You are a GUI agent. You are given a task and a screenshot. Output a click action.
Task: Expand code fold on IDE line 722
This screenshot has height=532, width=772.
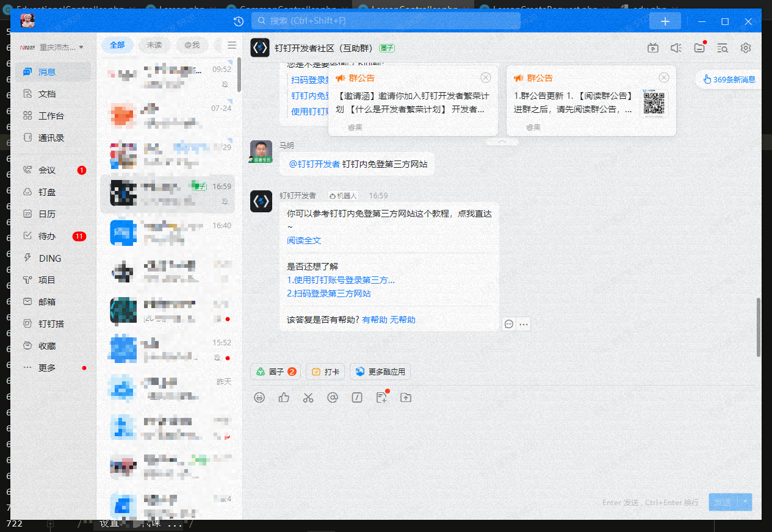51,523
